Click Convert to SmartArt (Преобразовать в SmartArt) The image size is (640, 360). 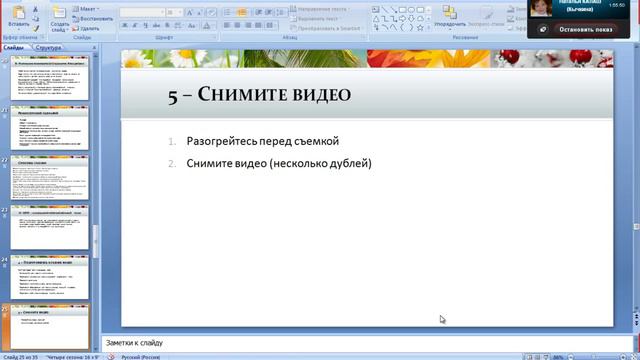327,29
